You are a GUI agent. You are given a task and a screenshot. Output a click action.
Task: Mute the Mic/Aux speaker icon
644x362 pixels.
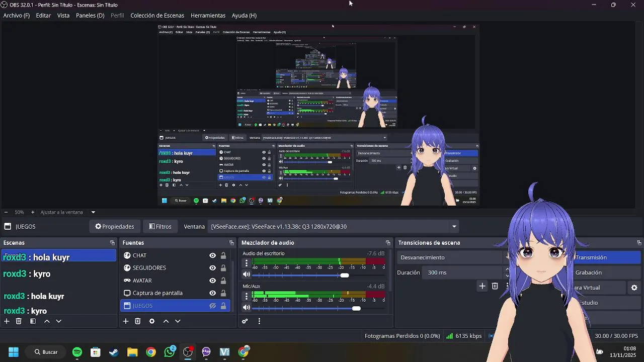coord(247,307)
